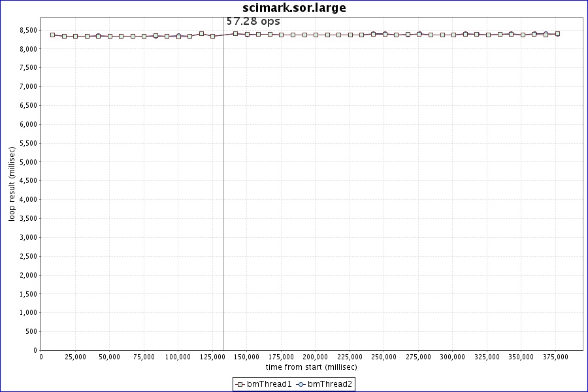
Task: Click the data point just left of the marker line
Action: point(212,36)
